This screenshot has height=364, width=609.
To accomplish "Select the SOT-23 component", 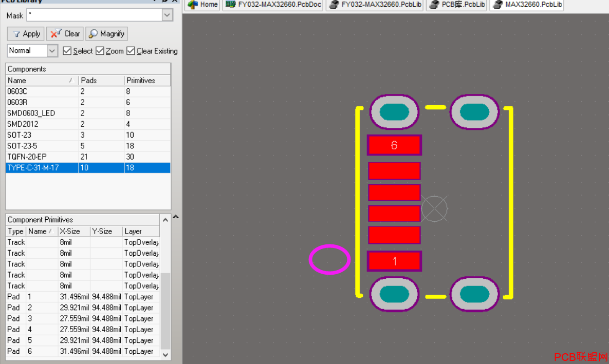I will click(88, 135).
